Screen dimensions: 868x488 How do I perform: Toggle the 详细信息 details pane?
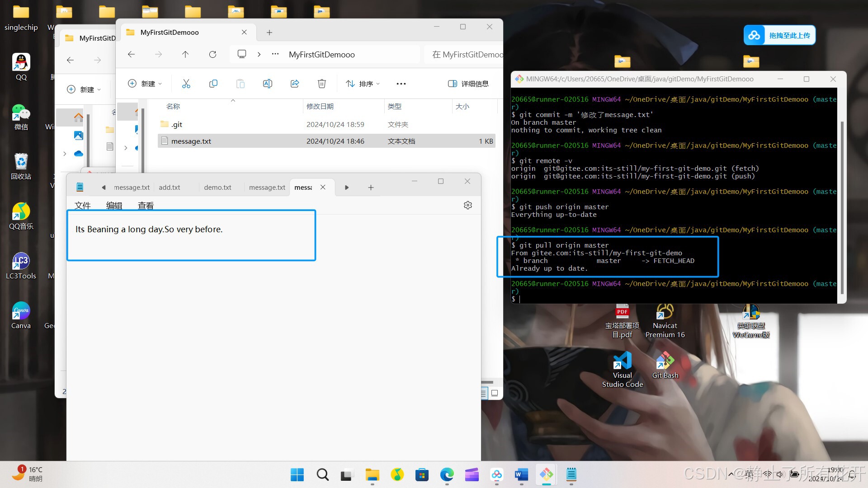(x=468, y=84)
